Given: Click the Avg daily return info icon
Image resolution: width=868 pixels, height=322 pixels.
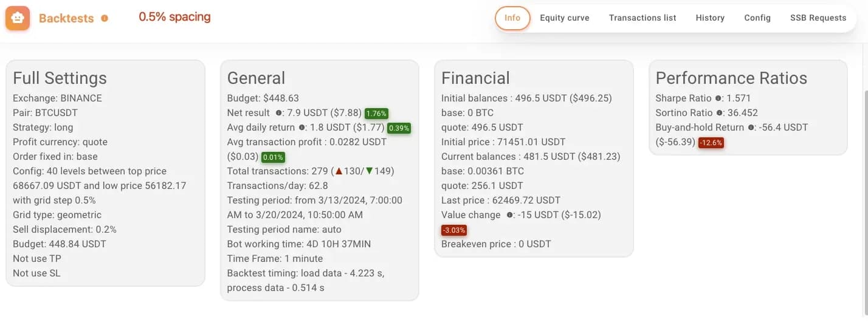Looking at the screenshot, I should pyautogui.click(x=301, y=128).
